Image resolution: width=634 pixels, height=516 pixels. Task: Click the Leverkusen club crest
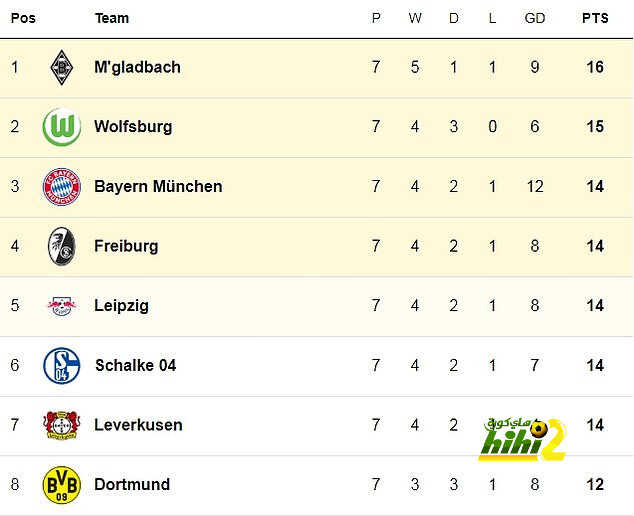pyautogui.click(x=61, y=425)
